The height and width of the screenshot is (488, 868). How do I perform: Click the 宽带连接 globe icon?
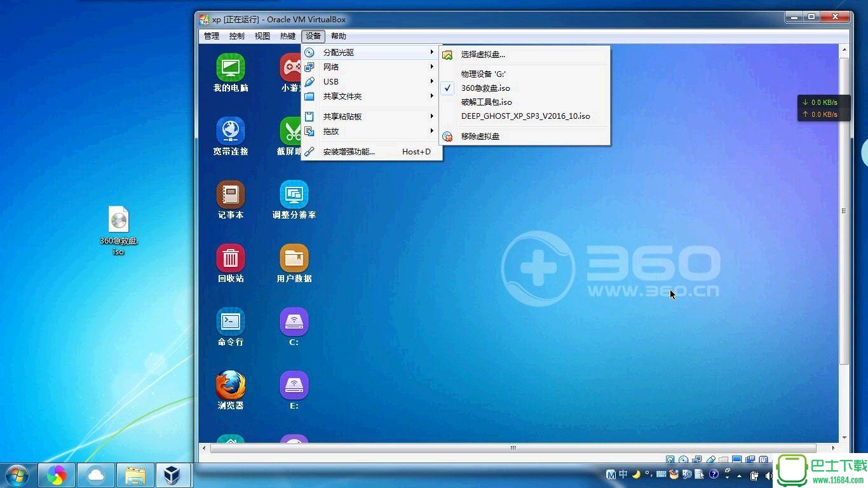231,137
